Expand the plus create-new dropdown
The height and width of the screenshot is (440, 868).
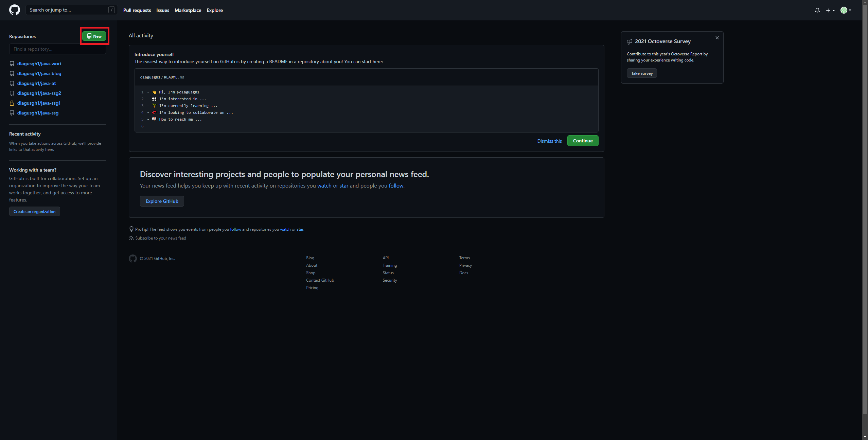[830, 10]
